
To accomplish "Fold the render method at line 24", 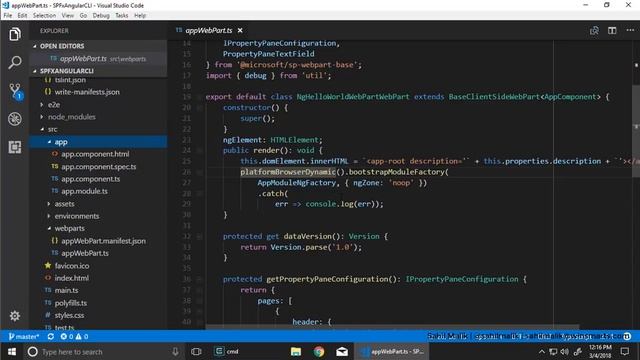I will tap(199, 151).
